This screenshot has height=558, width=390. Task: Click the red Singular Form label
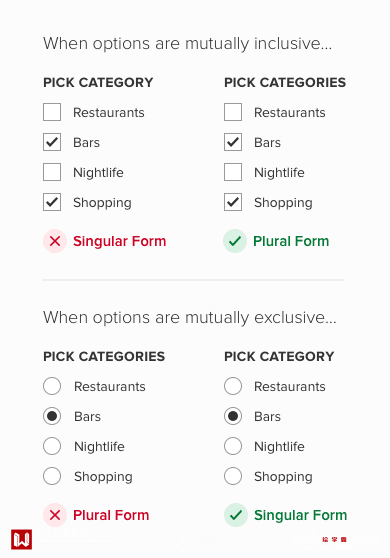point(120,241)
